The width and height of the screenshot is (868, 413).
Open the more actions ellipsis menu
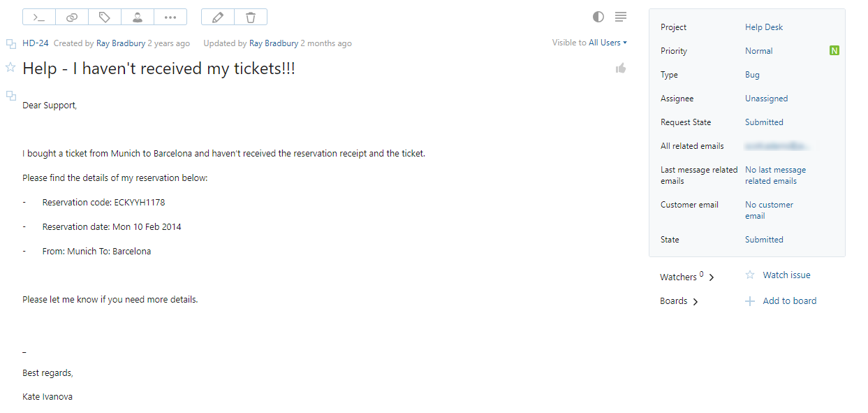pyautogui.click(x=170, y=17)
